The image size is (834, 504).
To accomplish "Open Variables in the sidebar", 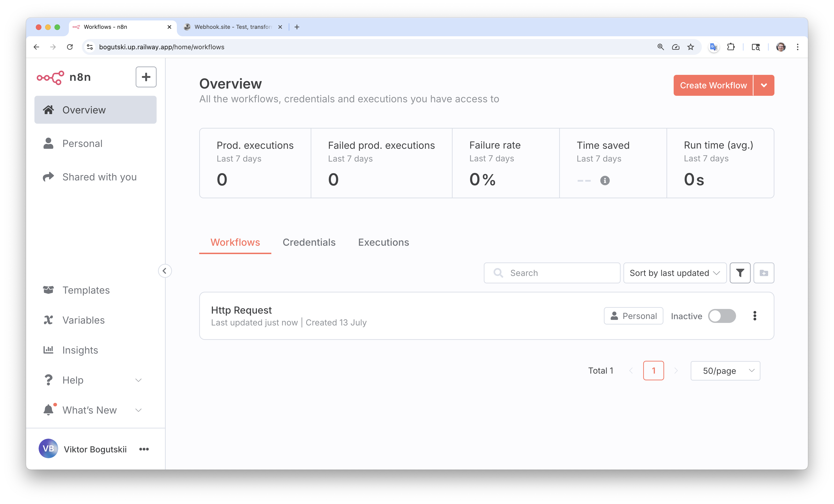I will [x=83, y=320].
